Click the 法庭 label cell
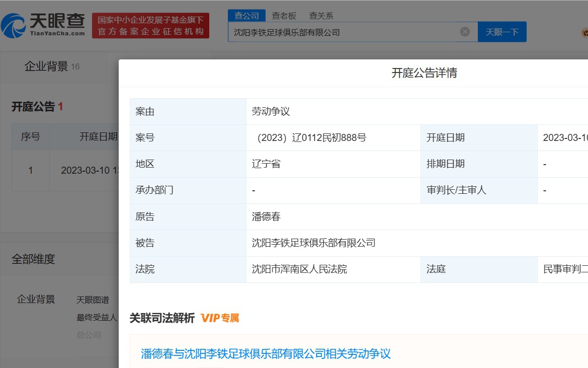588x368 pixels. (x=479, y=269)
